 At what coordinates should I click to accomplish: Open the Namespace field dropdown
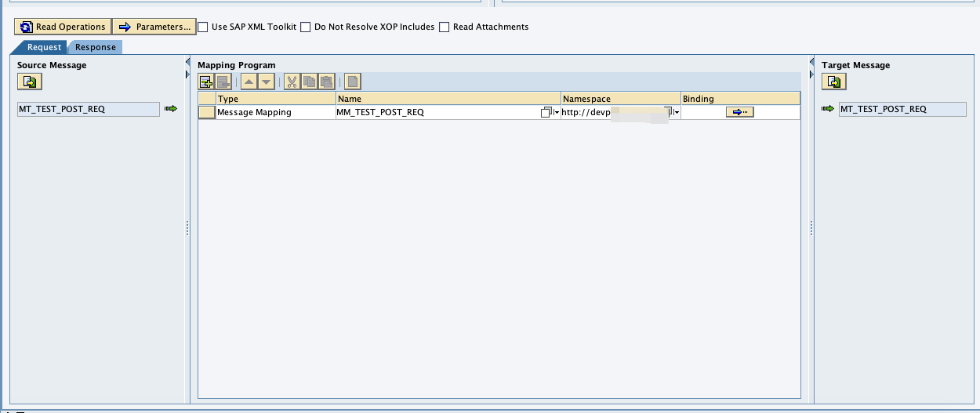coord(677,113)
